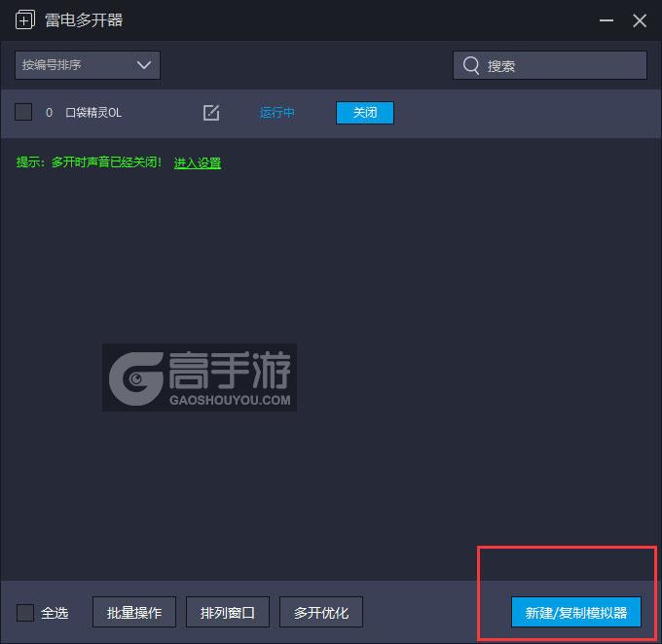662x644 pixels.
Task: Minimize the 雷电多开器 window
Action: pyautogui.click(x=607, y=20)
